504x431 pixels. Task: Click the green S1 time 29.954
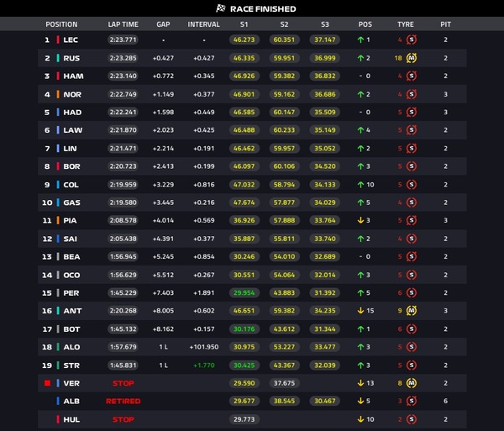[244, 293]
